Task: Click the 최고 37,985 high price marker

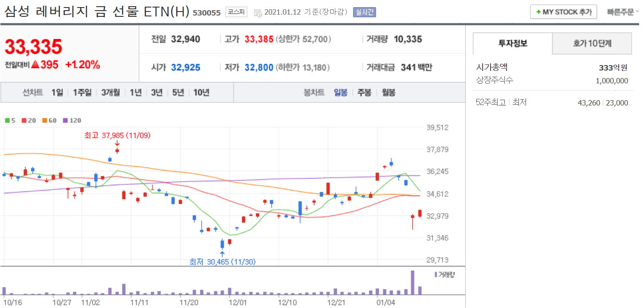Action: 117,136
